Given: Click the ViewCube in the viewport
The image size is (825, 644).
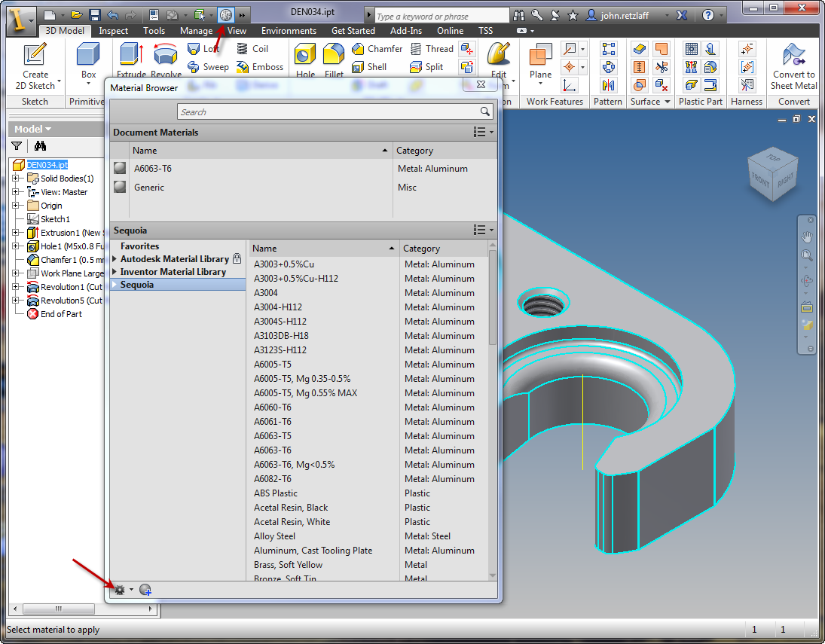Looking at the screenshot, I should click(773, 174).
